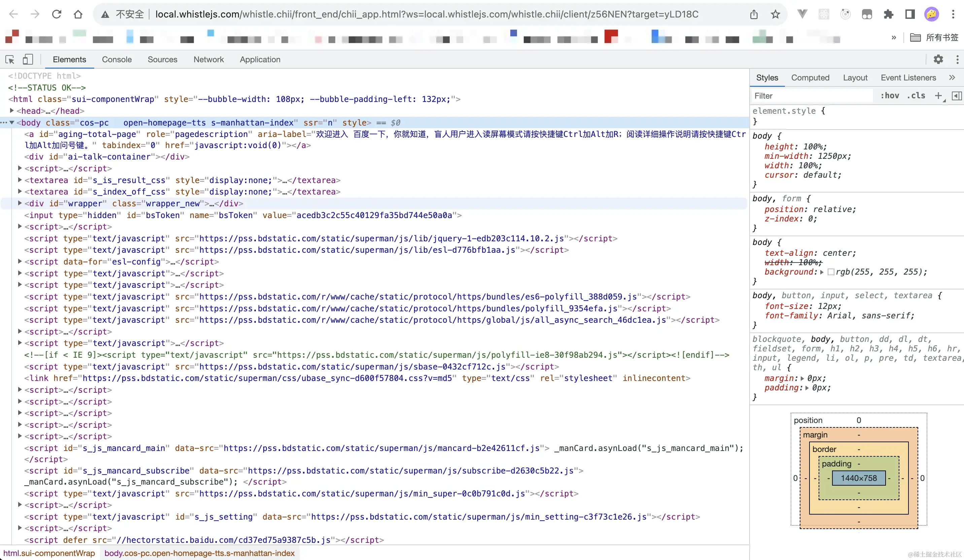Select the Event Listeners sidebar tab
Screen dimensions: 964x560
pos(908,78)
